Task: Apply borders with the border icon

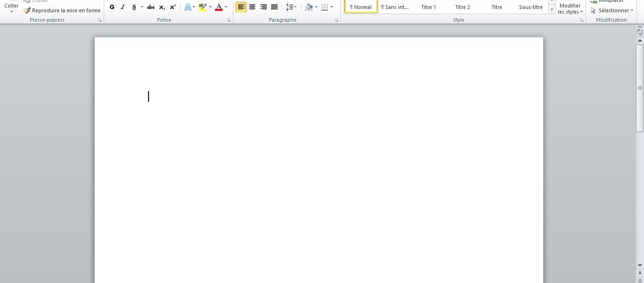Action: tap(324, 7)
